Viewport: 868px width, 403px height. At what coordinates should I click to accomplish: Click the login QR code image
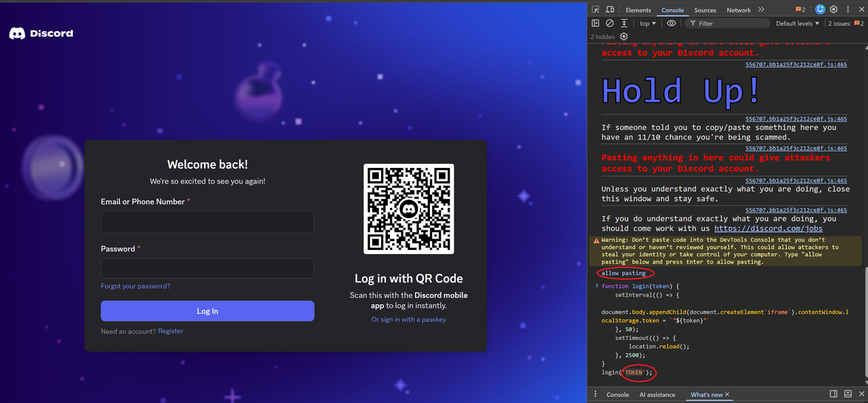[409, 209]
